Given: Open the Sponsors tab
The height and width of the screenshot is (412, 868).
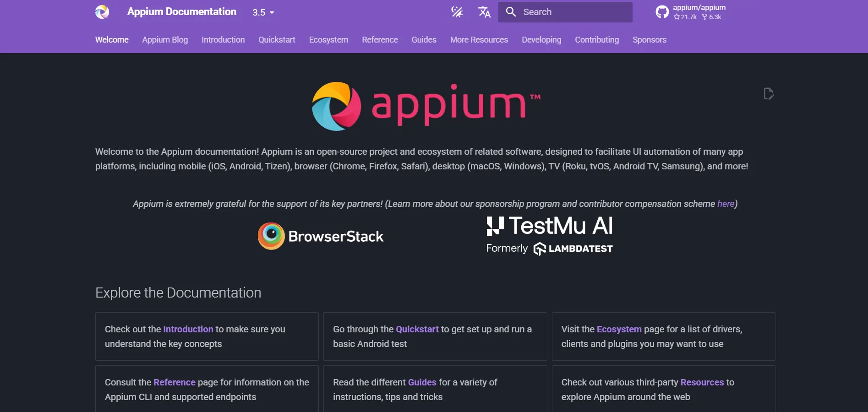Looking at the screenshot, I should pyautogui.click(x=650, y=40).
